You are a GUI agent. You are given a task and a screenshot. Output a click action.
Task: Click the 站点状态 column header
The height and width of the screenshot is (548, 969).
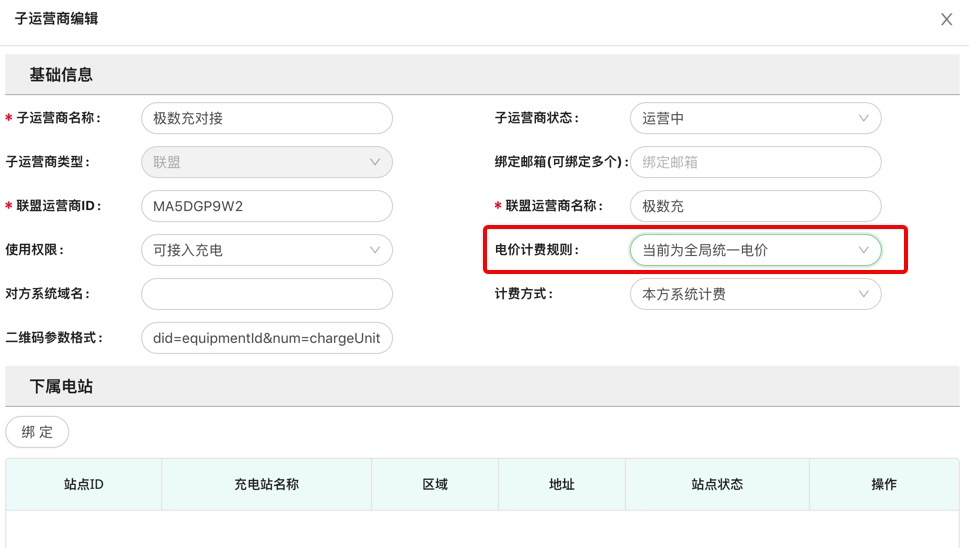point(717,484)
